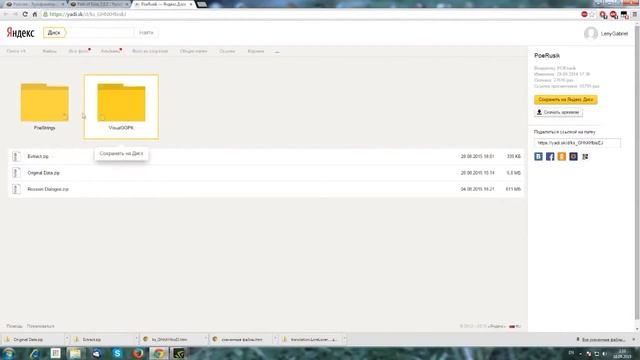Open the Альбомы navigation tab

click(x=110, y=51)
